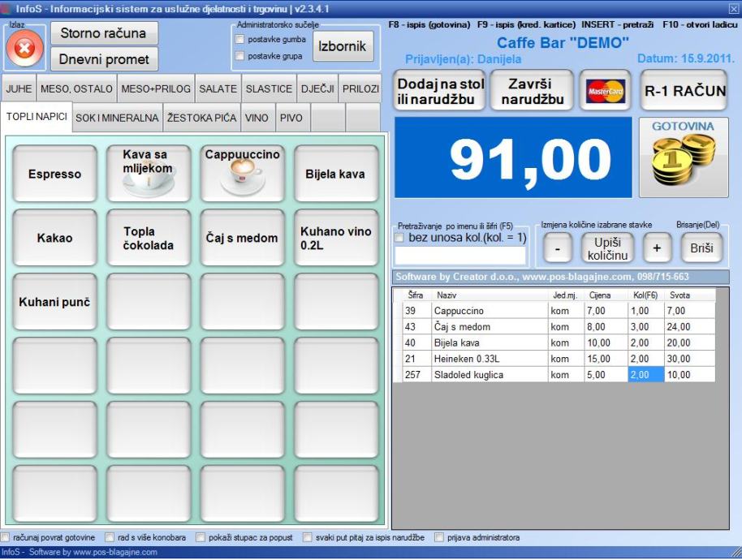742x560 pixels.
Task: Open DJEČJI category tab
Action: [x=317, y=88]
